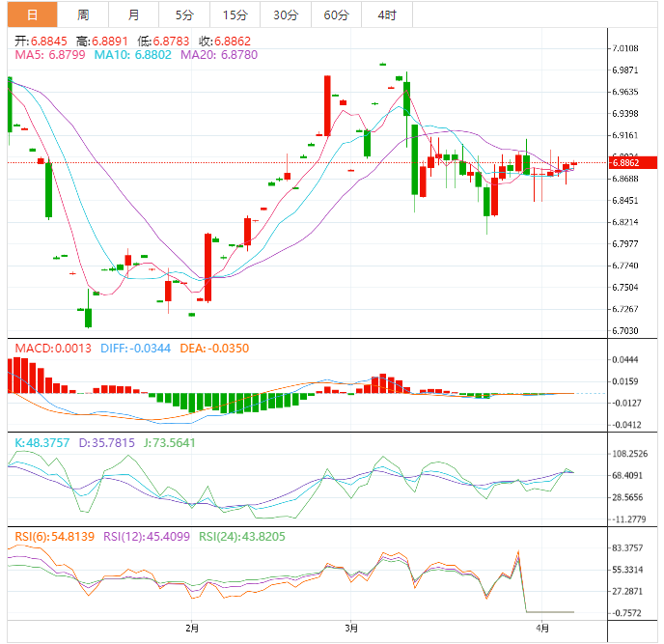Viewport: 664px width, 644px height.
Task: Click the 2月 date axis label
Action: 192,628
